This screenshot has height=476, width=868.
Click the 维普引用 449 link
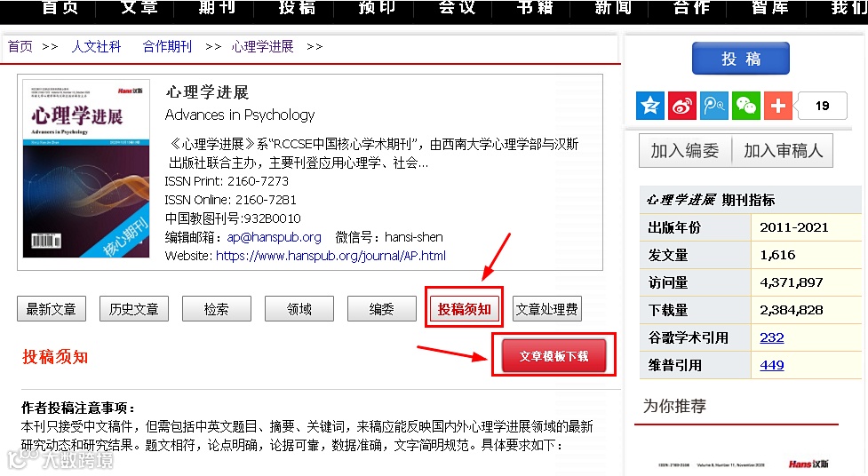[772, 365]
